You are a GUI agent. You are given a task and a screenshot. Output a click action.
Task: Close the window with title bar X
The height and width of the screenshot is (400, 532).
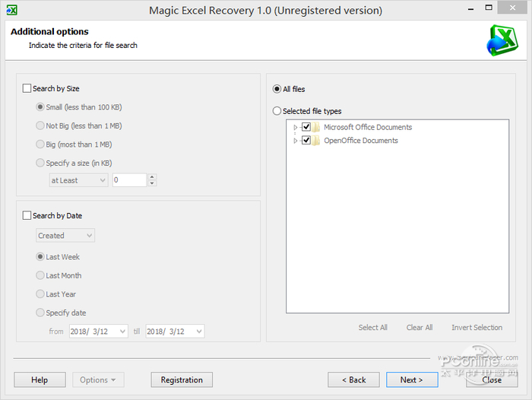coord(512,8)
